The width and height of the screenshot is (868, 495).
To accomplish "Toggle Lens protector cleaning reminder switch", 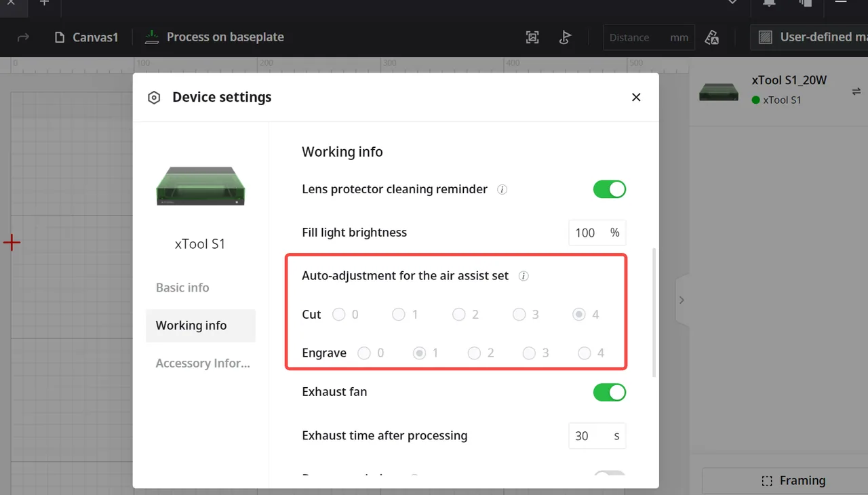I will tap(610, 189).
